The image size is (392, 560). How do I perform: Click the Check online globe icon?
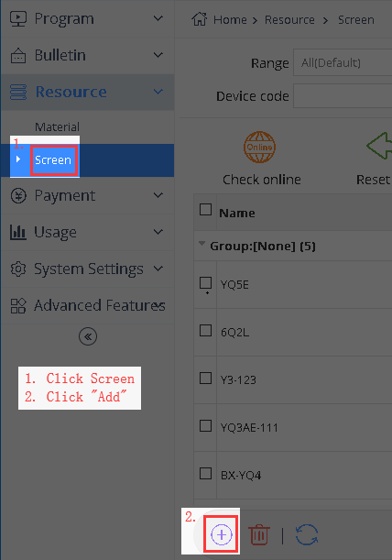259,148
